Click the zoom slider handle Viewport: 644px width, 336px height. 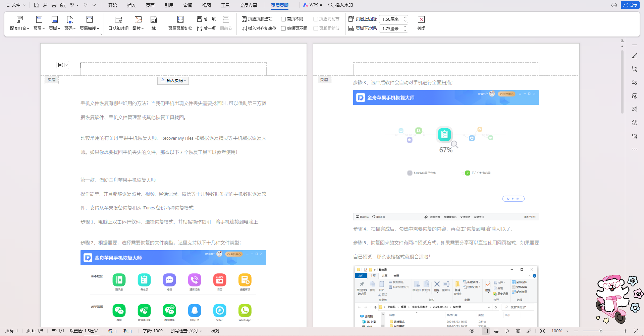coord(601,331)
